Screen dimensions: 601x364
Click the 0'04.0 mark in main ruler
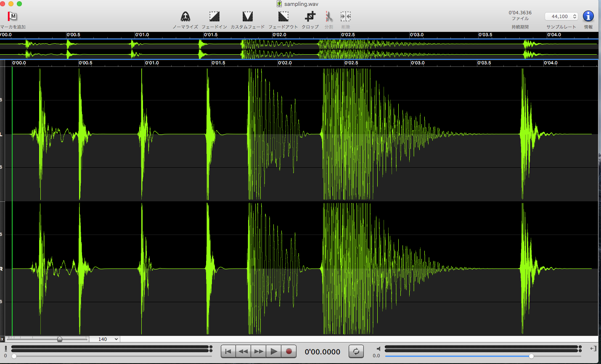551,63
